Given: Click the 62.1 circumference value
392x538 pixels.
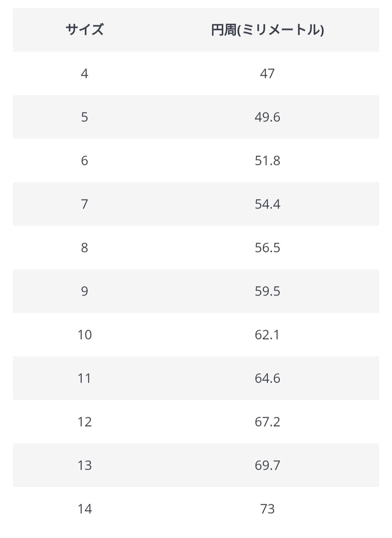Looking at the screenshot, I should click(x=268, y=335).
